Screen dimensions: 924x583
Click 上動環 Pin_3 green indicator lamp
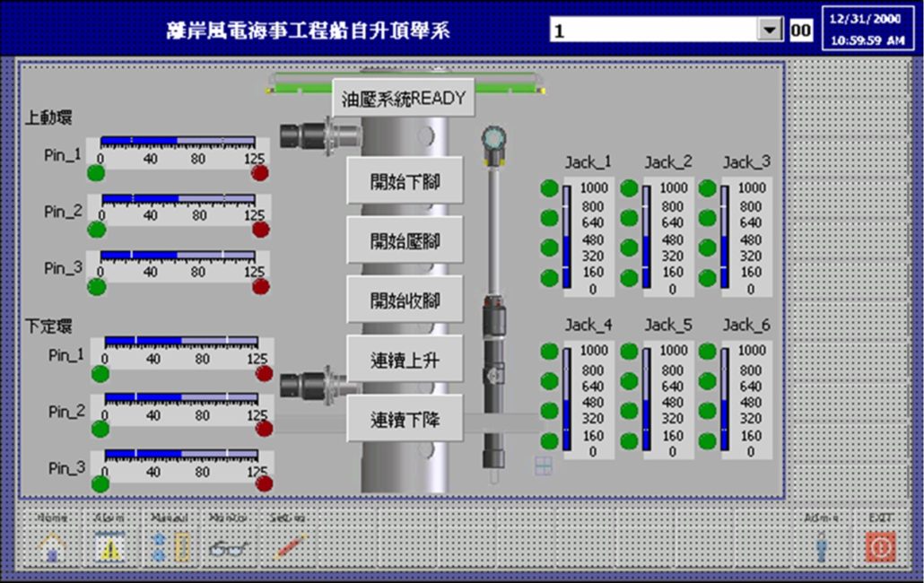[x=97, y=287]
